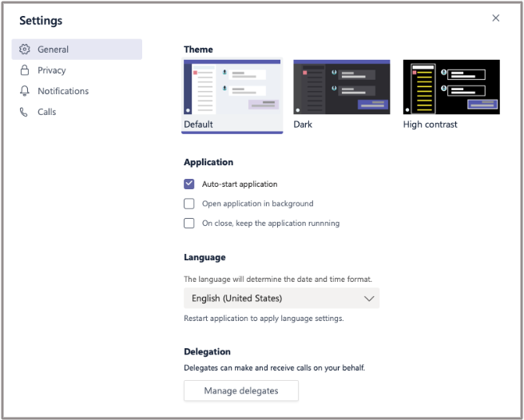Uncheck the Auto-start application checkbox
The width and height of the screenshot is (524, 420).
pos(189,184)
